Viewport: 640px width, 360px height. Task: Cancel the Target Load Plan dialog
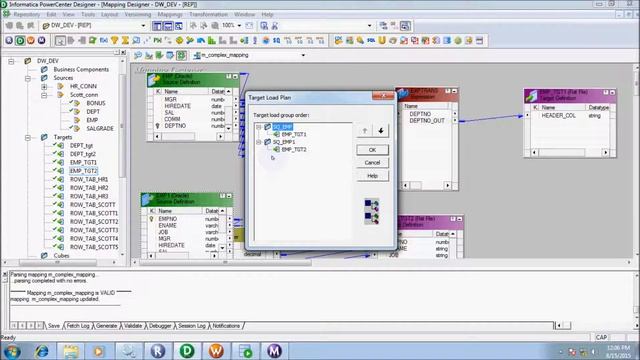pos(372,162)
